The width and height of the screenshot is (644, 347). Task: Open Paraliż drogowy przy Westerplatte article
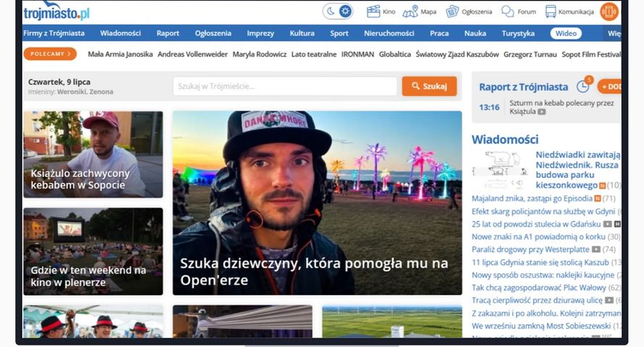pos(530,249)
